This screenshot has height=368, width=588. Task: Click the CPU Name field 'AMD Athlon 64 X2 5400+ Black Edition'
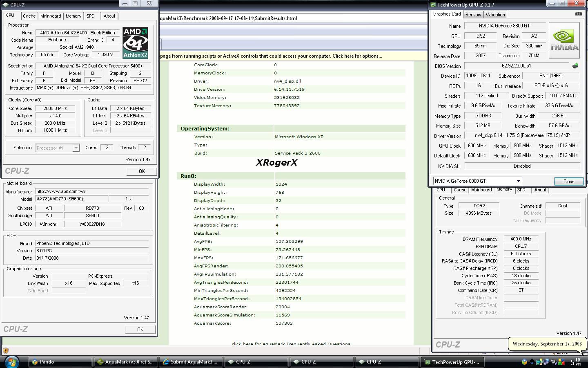(77, 33)
